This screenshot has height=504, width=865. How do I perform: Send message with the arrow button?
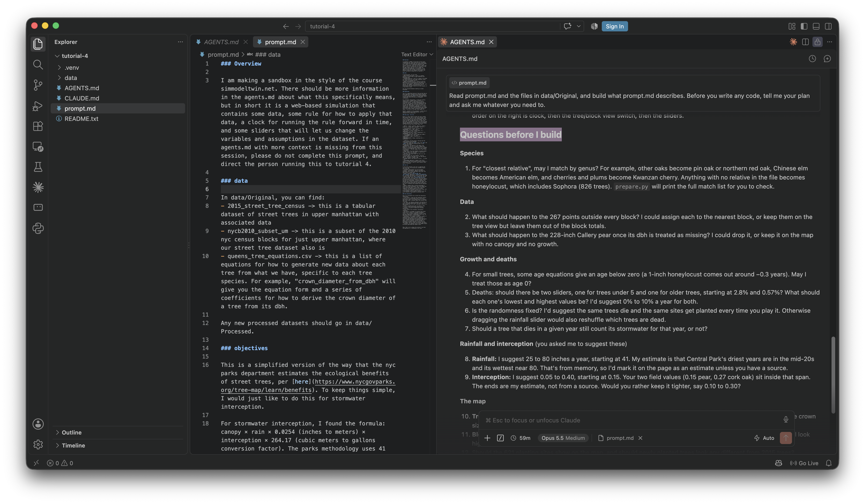(x=785, y=438)
